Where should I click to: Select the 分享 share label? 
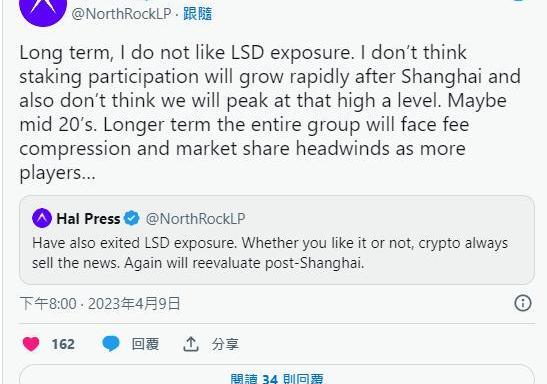pos(225,344)
